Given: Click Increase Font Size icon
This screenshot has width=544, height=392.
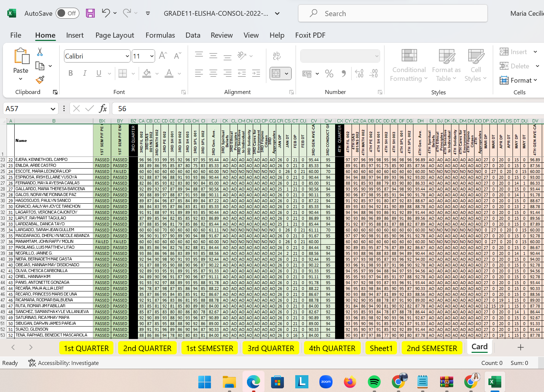Looking at the screenshot, I should pyautogui.click(x=163, y=56).
